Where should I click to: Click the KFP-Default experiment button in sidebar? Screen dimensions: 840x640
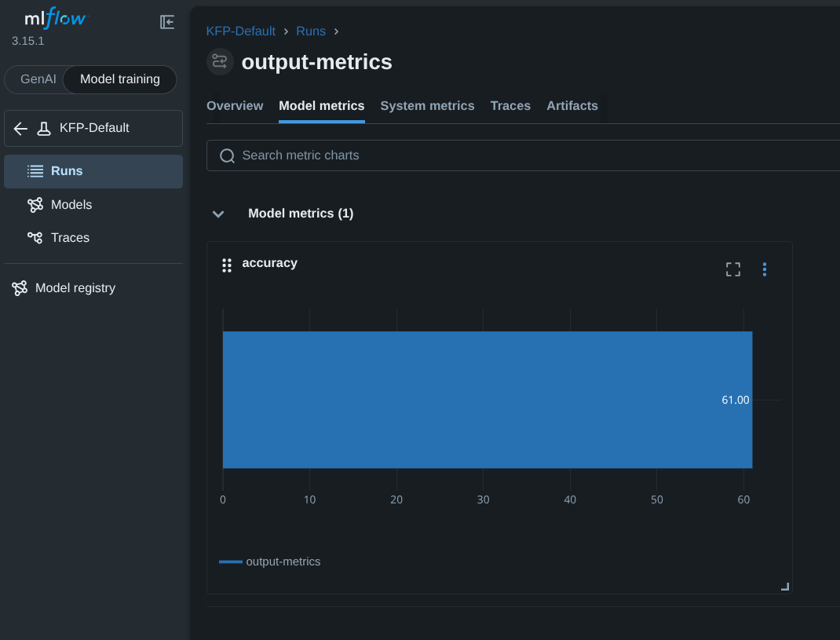tap(93, 129)
